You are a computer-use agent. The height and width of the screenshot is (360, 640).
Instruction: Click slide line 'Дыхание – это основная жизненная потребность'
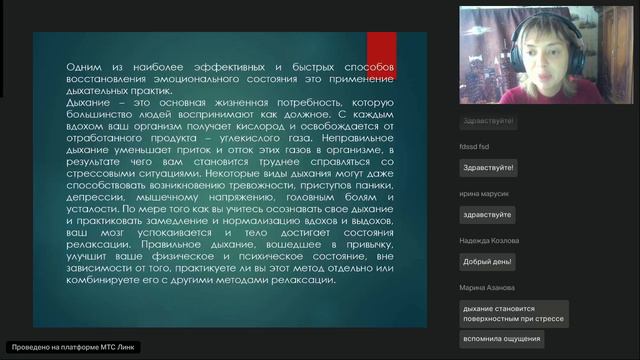pyautogui.click(x=230, y=102)
